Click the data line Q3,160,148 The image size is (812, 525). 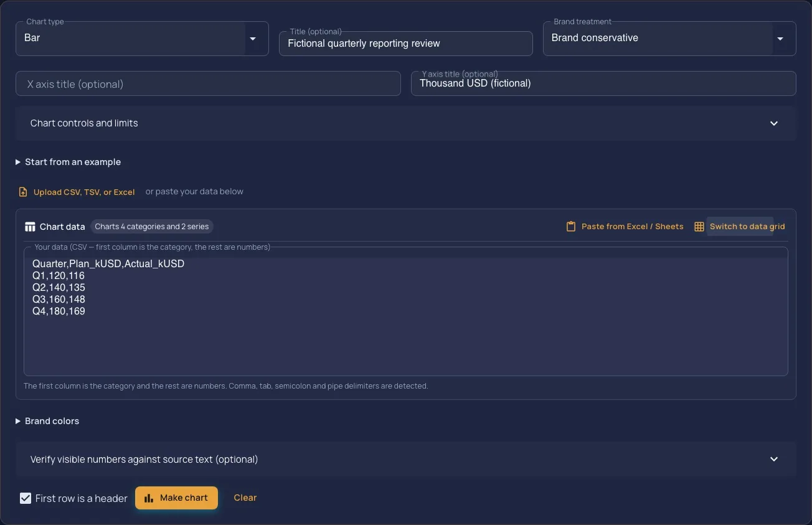click(x=59, y=300)
